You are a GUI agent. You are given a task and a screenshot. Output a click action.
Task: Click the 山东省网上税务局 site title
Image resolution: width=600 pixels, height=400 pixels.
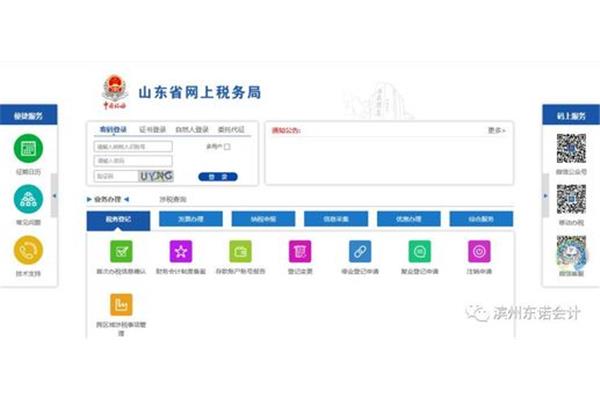[x=200, y=93]
